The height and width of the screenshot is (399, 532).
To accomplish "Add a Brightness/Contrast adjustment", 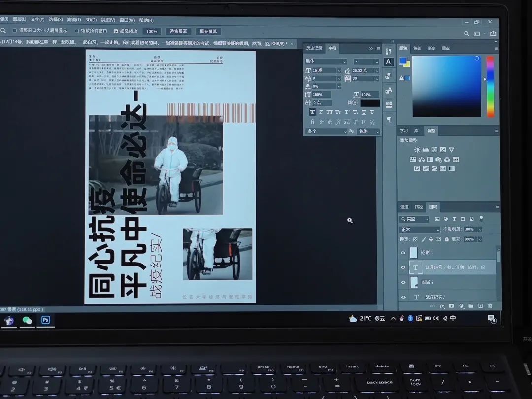I will [x=417, y=150].
